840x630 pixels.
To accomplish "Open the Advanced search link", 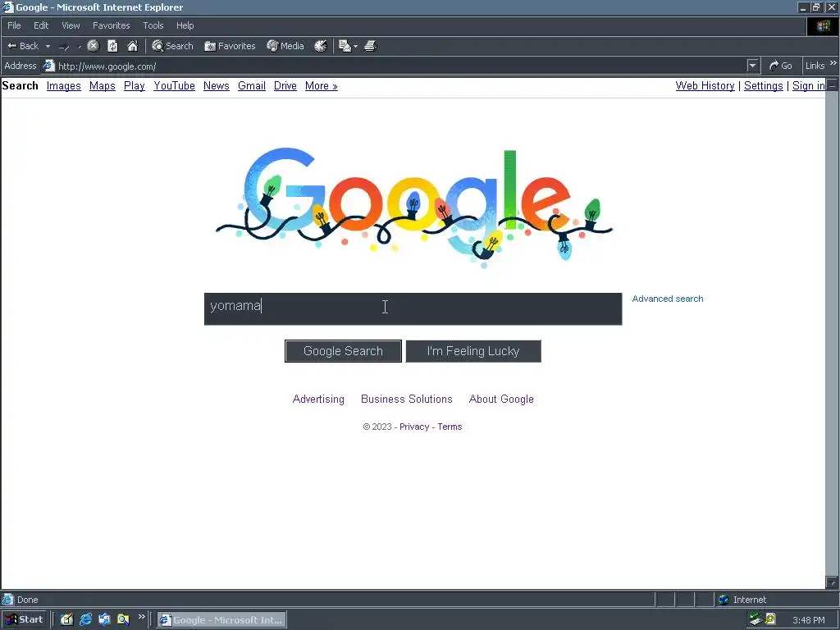I will (x=668, y=299).
